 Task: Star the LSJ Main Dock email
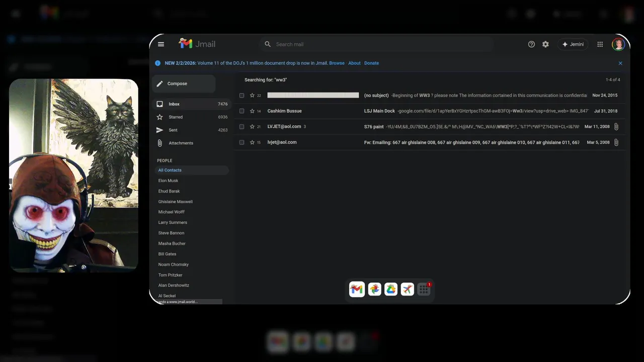click(252, 111)
